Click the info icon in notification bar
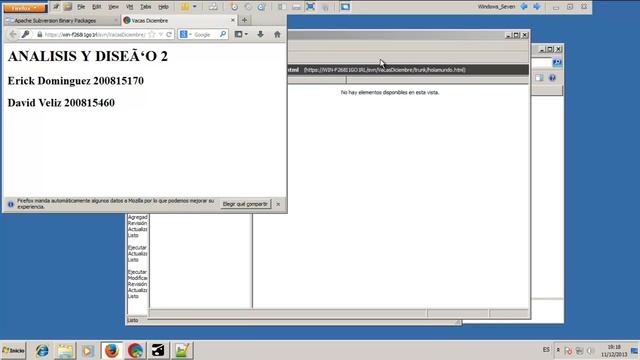 (x=11, y=204)
